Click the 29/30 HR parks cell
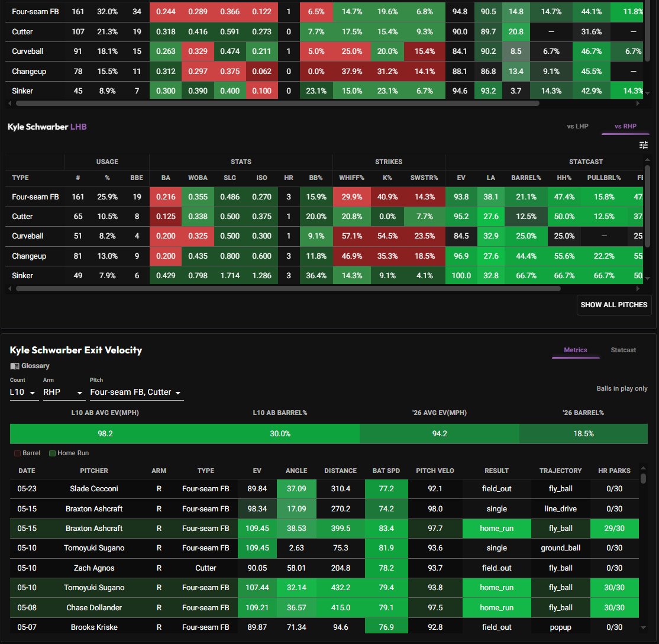 (614, 529)
